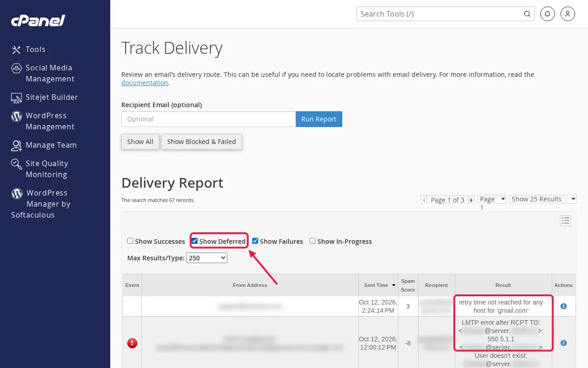Open the Max Results/Type dropdown
This screenshot has width=588, height=368.
[x=207, y=258]
